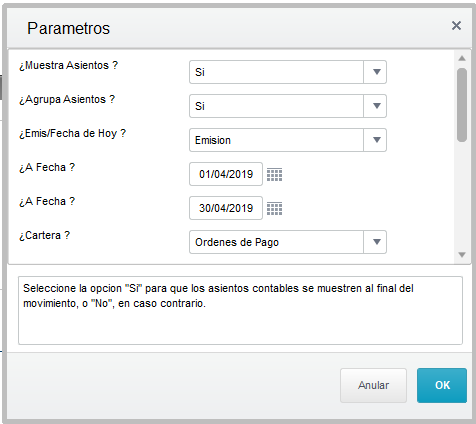This screenshot has height=424, width=476.
Task: Expand Agrupa Asientos dropdown arrow
Action: click(375, 106)
